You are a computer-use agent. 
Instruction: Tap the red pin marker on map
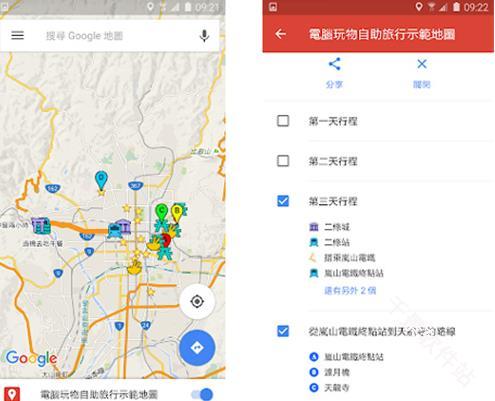166,240
